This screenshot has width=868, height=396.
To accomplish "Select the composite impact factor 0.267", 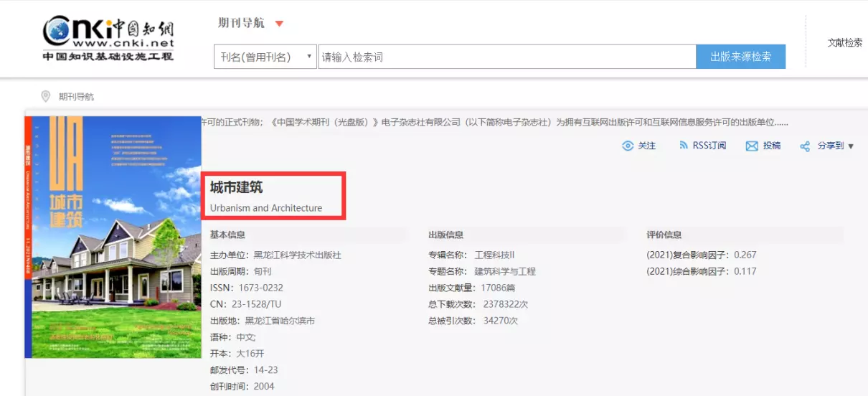I will (x=745, y=255).
